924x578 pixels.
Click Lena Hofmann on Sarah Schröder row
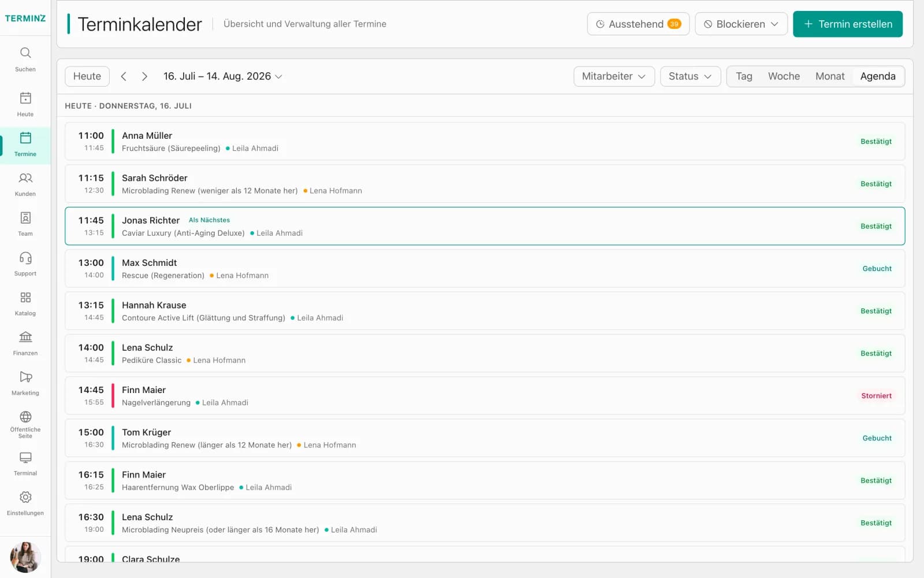[x=336, y=191]
